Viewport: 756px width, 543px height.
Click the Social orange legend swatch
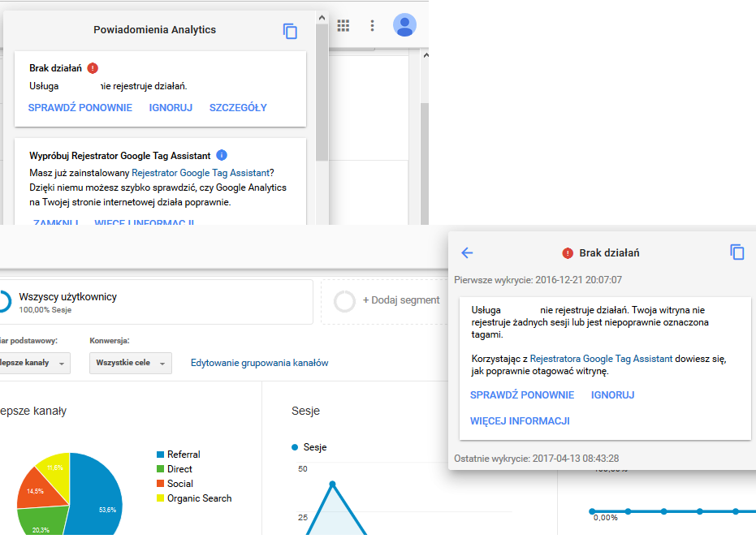tap(161, 483)
